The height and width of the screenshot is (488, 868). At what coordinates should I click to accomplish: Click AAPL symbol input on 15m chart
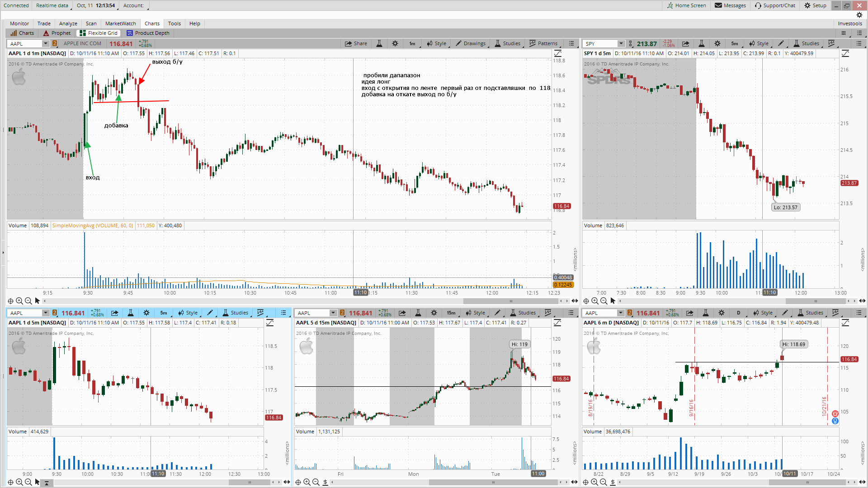pos(313,313)
